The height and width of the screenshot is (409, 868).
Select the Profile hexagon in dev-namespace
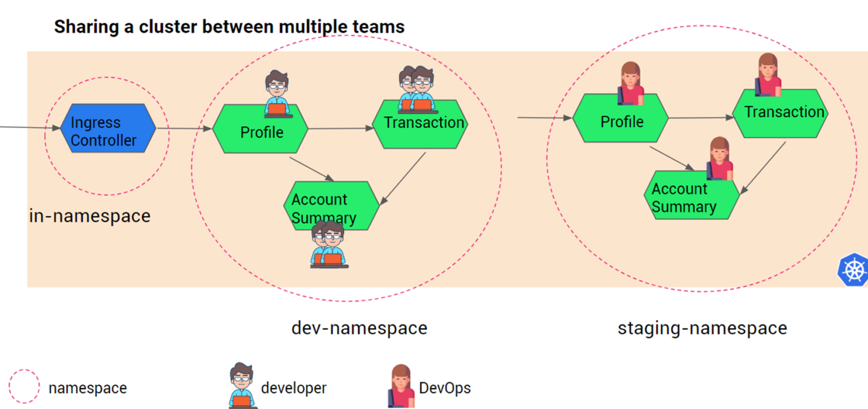point(261,130)
